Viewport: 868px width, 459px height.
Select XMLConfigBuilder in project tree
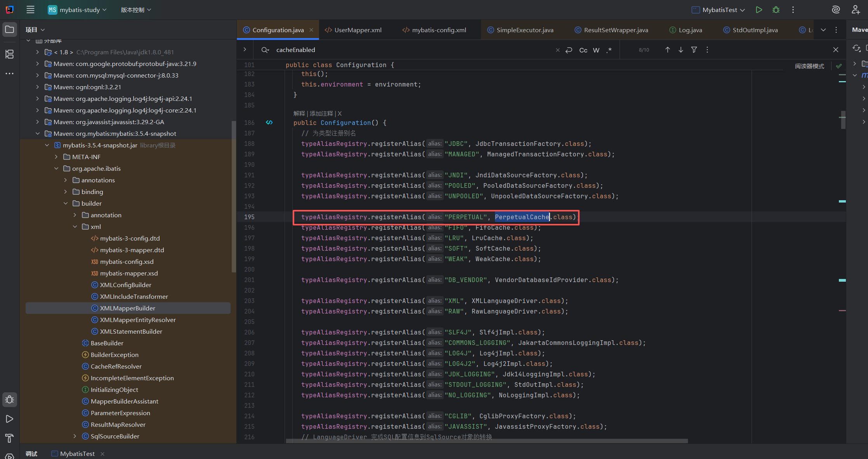click(126, 285)
